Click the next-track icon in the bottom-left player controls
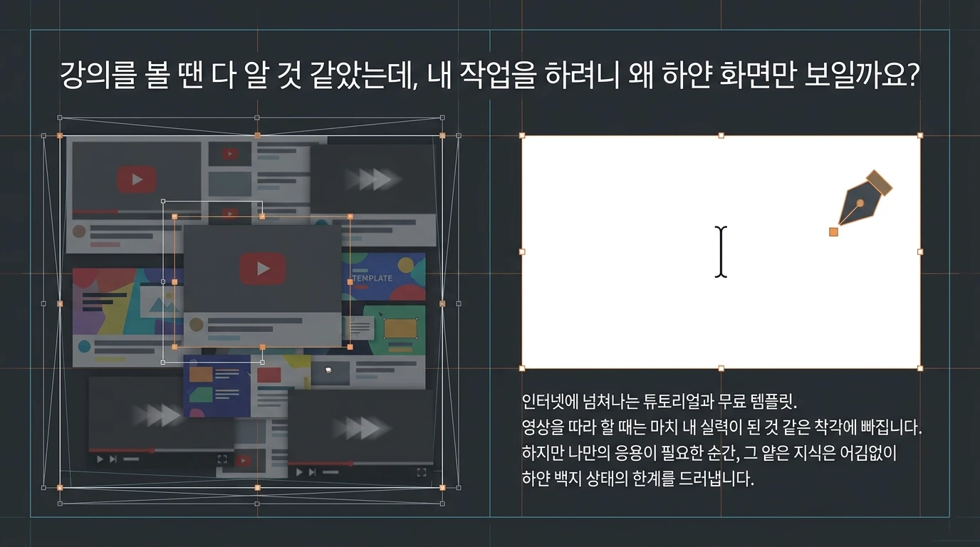 coord(113,459)
